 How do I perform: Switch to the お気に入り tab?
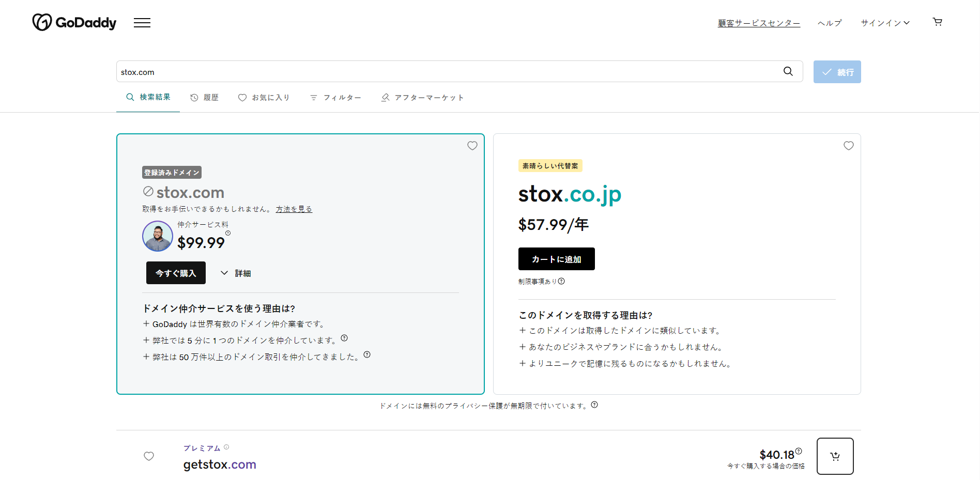(264, 97)
